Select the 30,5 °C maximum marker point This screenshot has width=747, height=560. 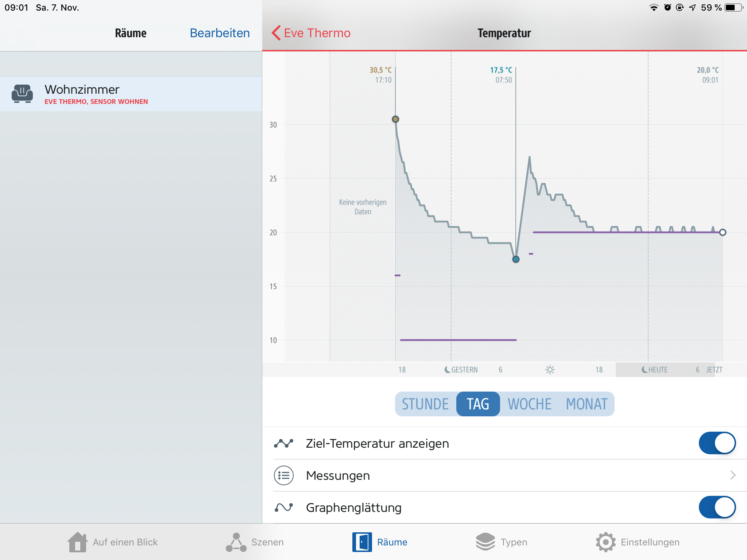(395, 119)
